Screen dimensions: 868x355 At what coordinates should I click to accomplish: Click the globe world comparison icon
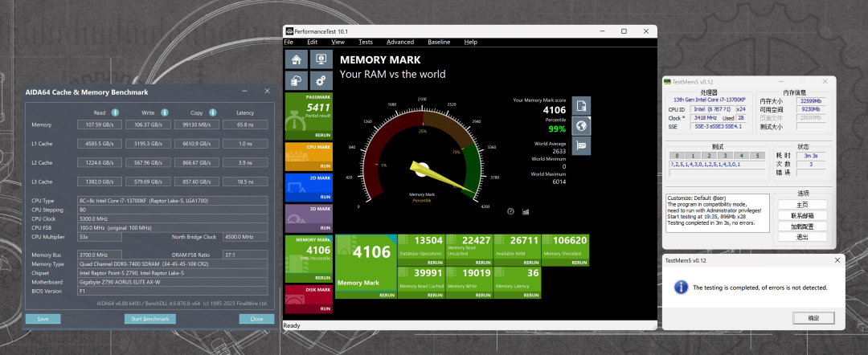click(581, 126)
